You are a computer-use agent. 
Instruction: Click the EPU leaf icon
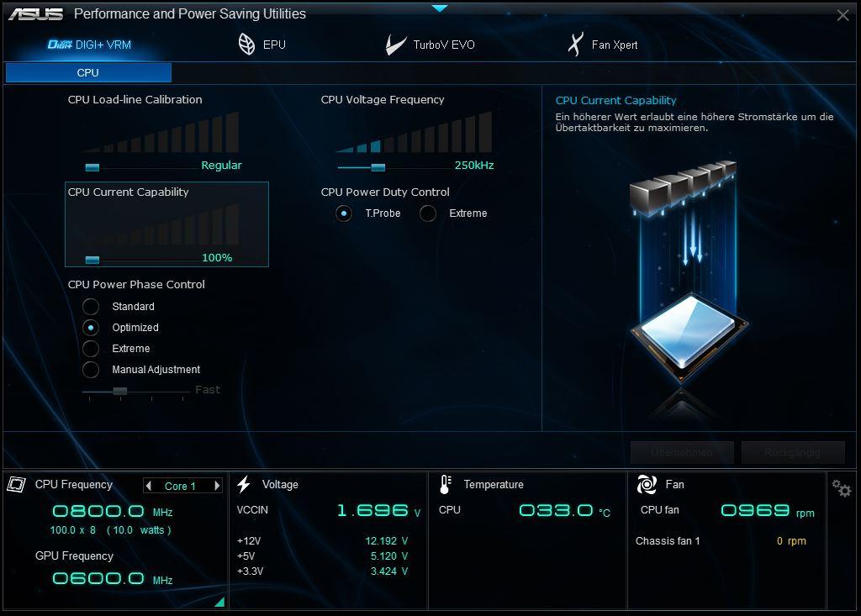(246, 45)
